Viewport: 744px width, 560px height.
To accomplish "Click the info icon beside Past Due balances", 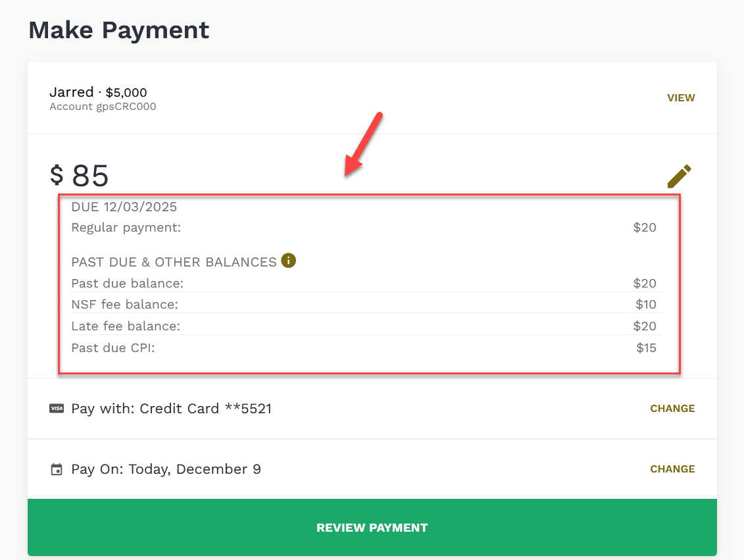I will (x=288, y=261).
